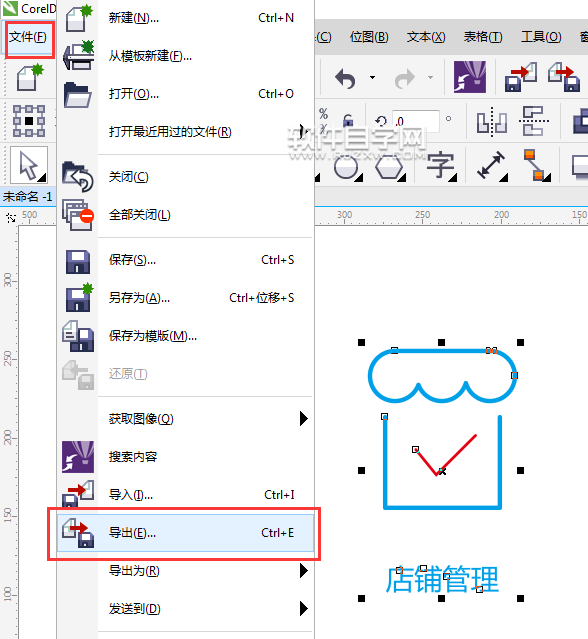Expand 获取图像(Q) submenu
Screen dimensions: 588x639
[185, 419]
